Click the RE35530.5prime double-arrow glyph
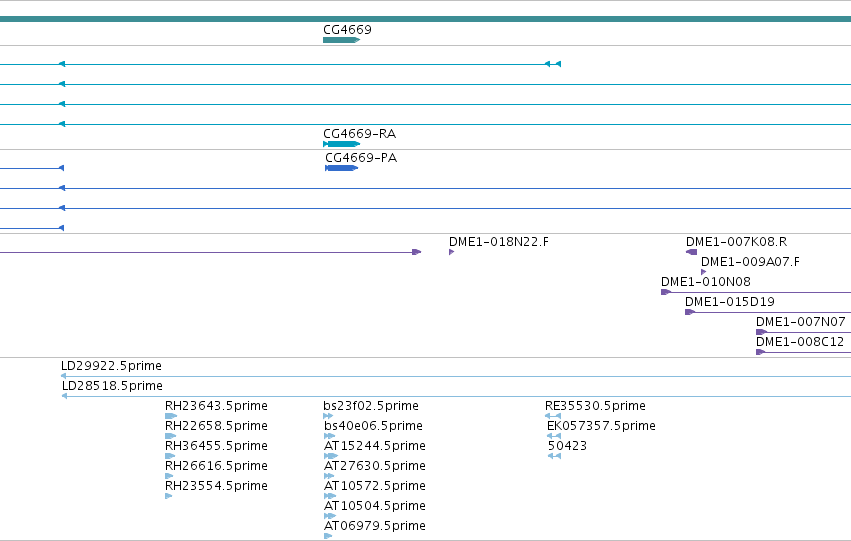Viewport: 851px width, 541px height. [x=553, y=416]
